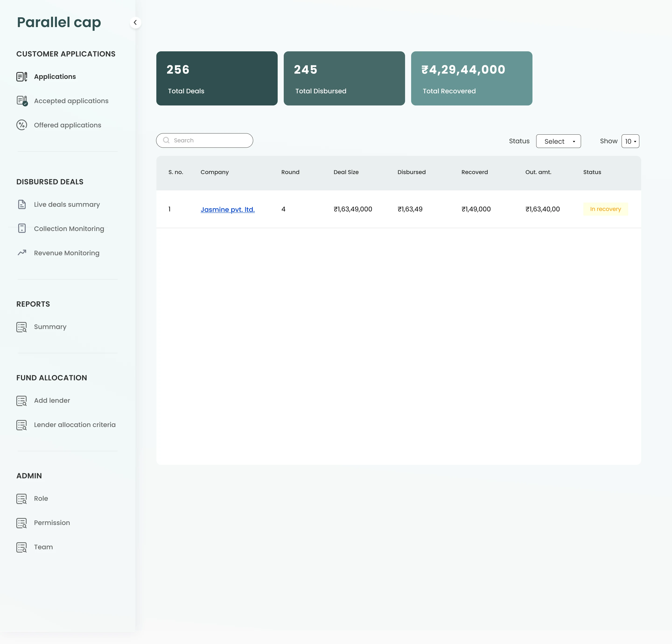The width and height of the screenshot is (672, 644).
Task: Focus the Search input field
Action: tap(205, 141)
